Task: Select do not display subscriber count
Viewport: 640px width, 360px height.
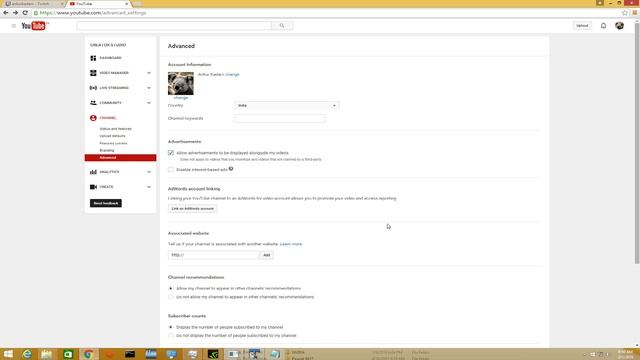Action: pos(171,336)
